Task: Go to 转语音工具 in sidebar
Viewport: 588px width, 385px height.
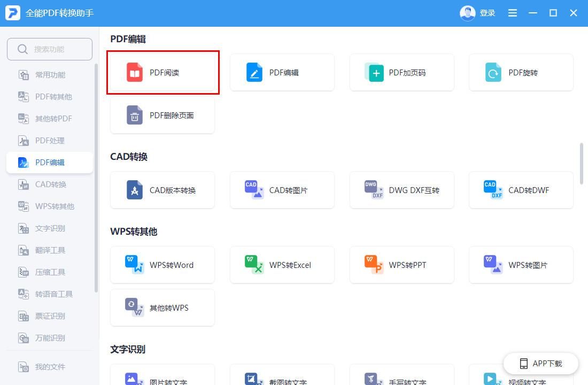Action: (50, 294)
